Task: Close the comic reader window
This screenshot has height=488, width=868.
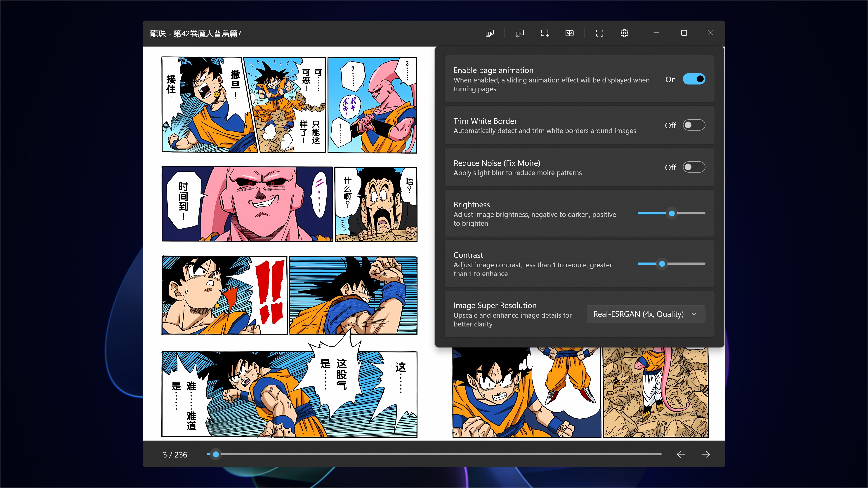Action: 711,33
